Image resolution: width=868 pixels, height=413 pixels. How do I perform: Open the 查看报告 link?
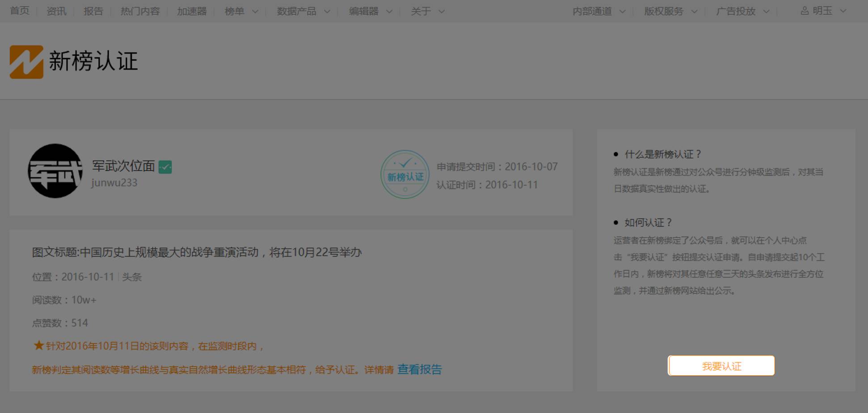coord(419,370)
